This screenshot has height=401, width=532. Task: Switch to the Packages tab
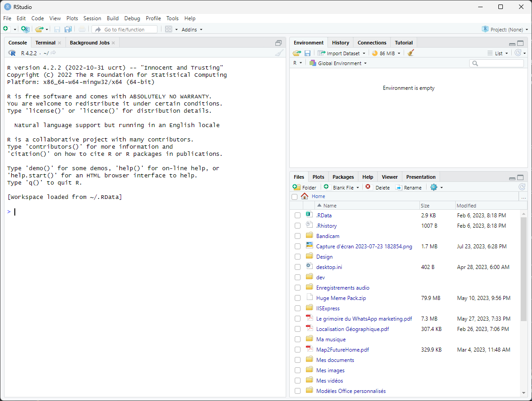pyautogui.click(x=343, y=177)
